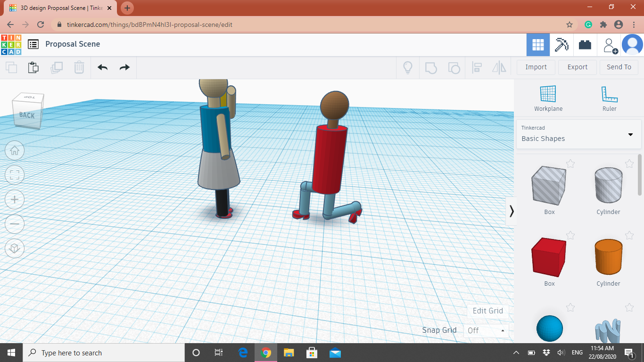Open Blocks mode with pickaxe icon
Viewport: 644px width, 362px height.
tap(561, 45)
